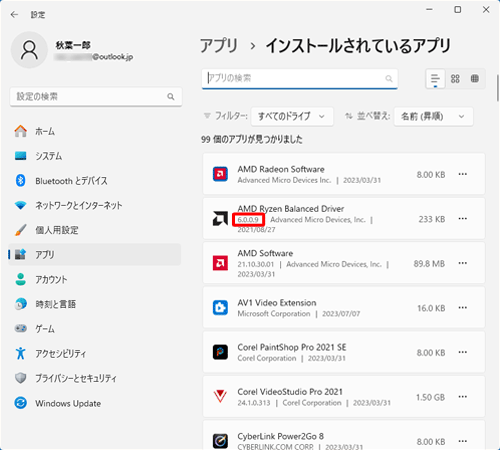Click the back arrow in Settings header
Image resolution: width=500 pixels, height=450 pixels.
click(14, 15)
